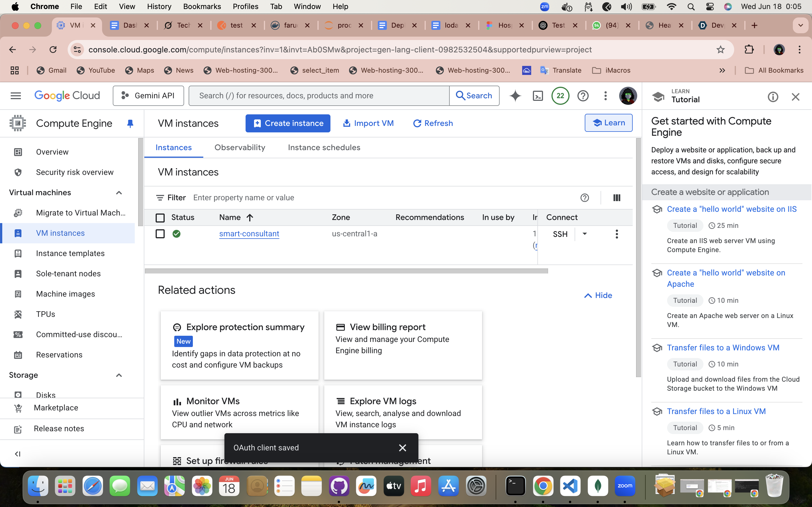Switch to the Observability tab

[x=240, y=148]
